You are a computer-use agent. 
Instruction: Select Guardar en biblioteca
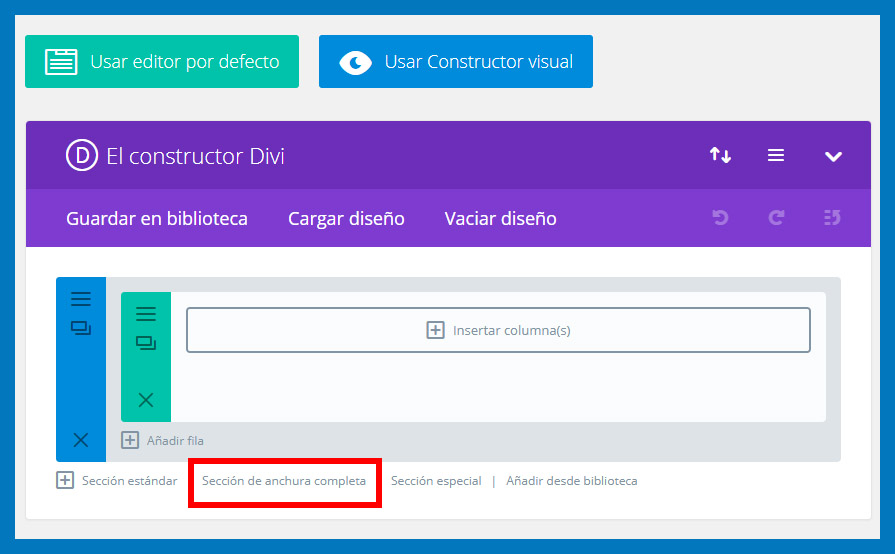[x=157, y=219]
